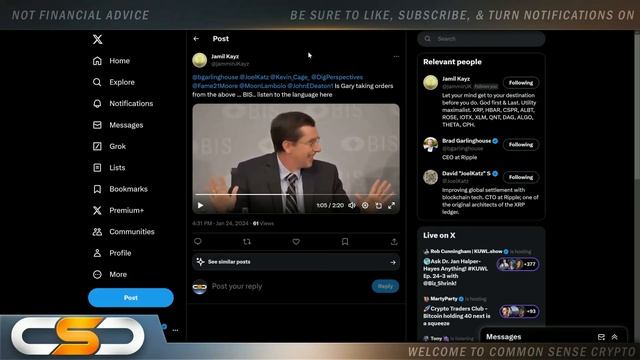Open Jamil Kayz avatar in post
This screenshot has width=640, height=360.
tap(200, 60)
